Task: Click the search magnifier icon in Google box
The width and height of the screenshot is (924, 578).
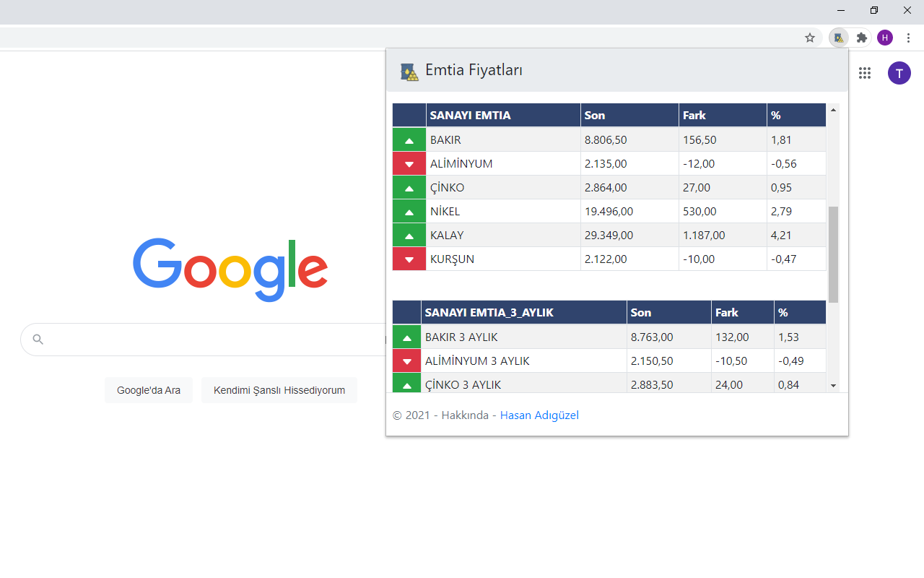Action: pyautogui.click(x=38, y=340)
